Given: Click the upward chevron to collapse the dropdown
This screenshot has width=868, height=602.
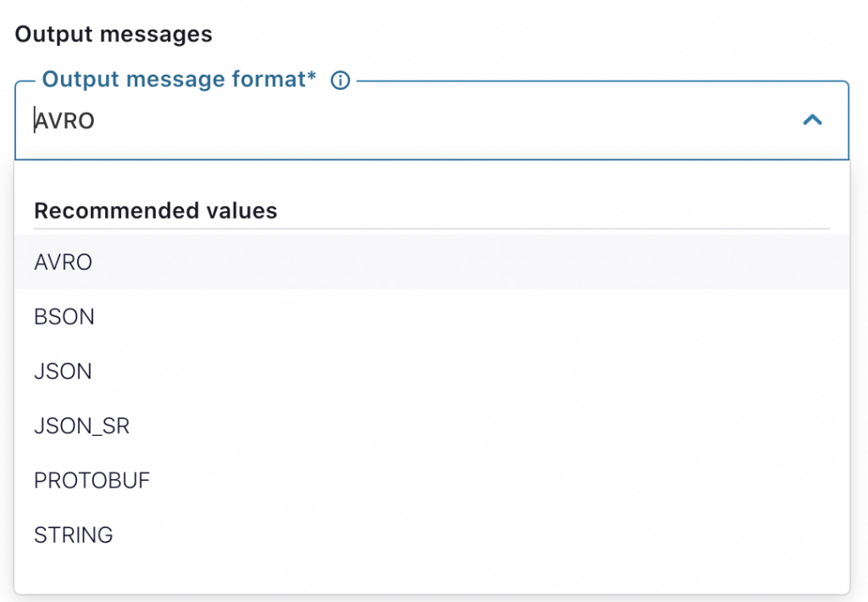Looking at the screenshot, I should point(814,121).
